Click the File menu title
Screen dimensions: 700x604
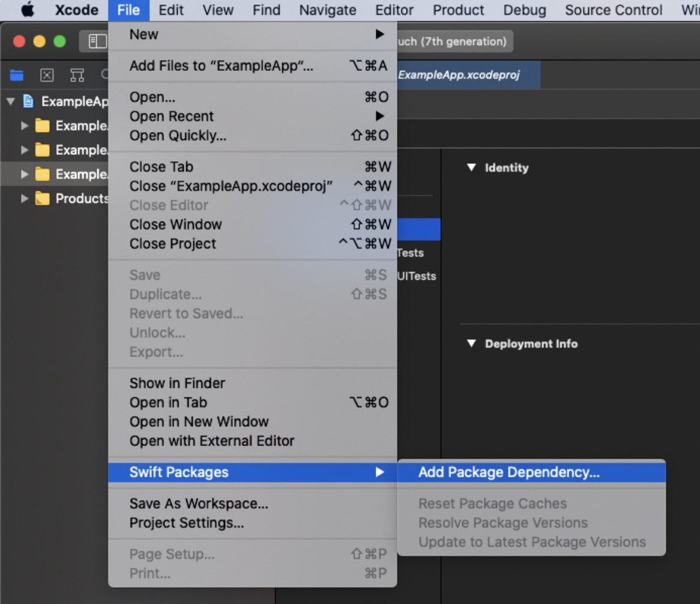pyautogui.click(x=128, y=10)
